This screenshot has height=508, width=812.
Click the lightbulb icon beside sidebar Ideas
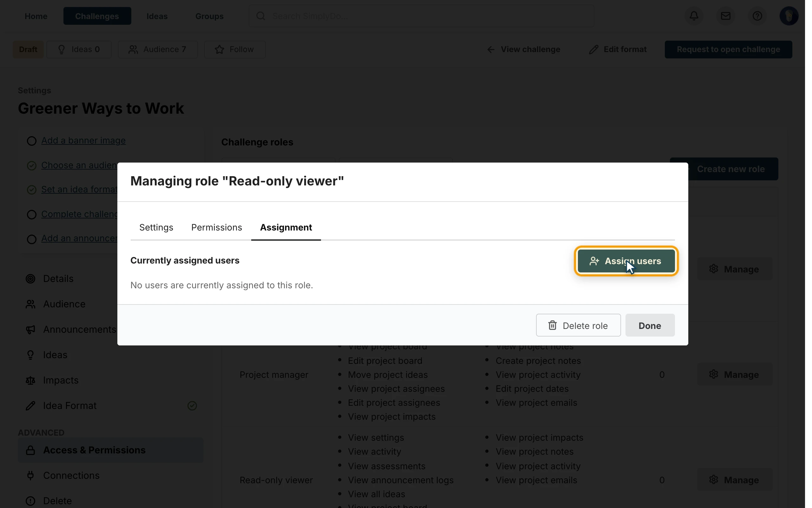[30, 355]
